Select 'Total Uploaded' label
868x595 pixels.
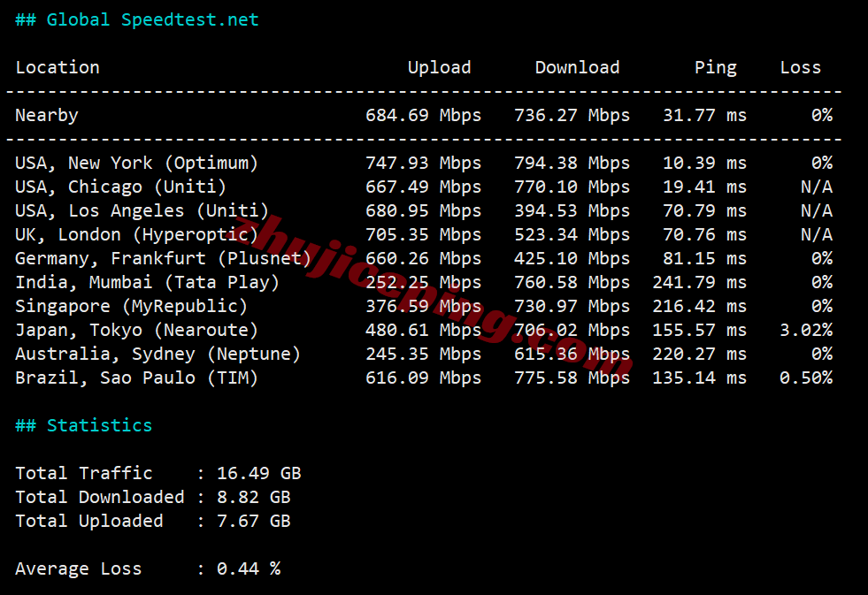[x=89, y=521]
